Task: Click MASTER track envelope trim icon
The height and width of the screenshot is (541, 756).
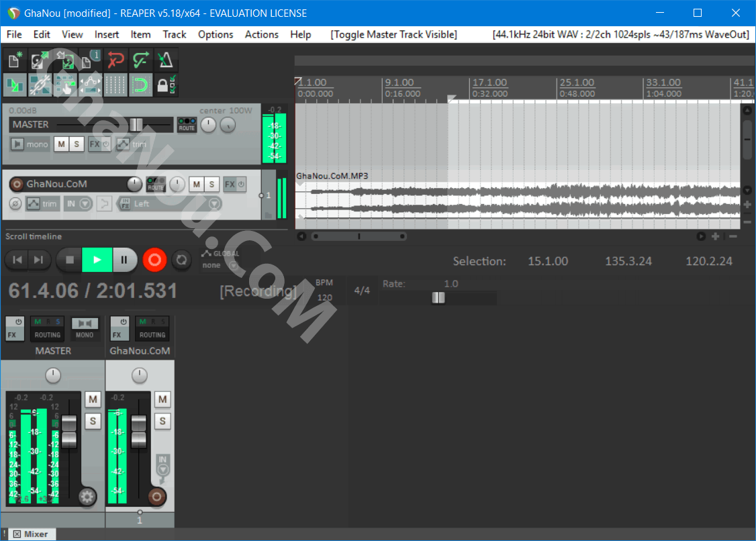Action: 124,144
